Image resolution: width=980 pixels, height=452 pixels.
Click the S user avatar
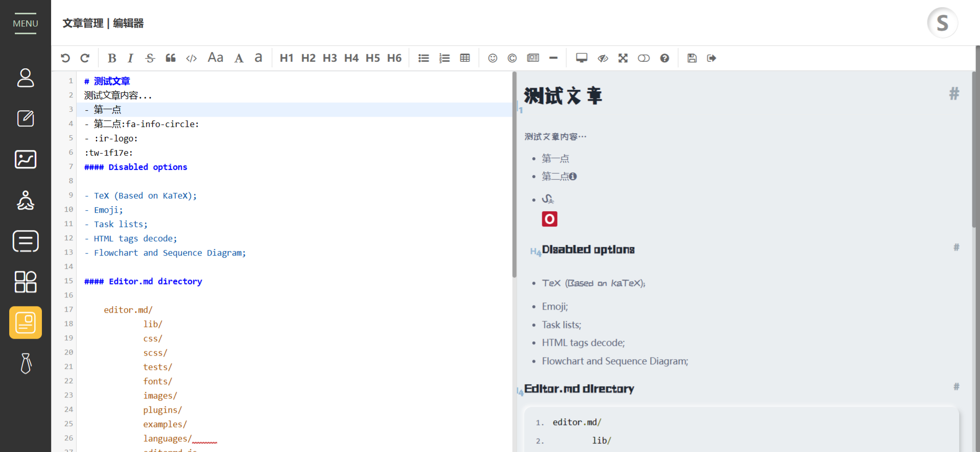click(x=942, y=23)
